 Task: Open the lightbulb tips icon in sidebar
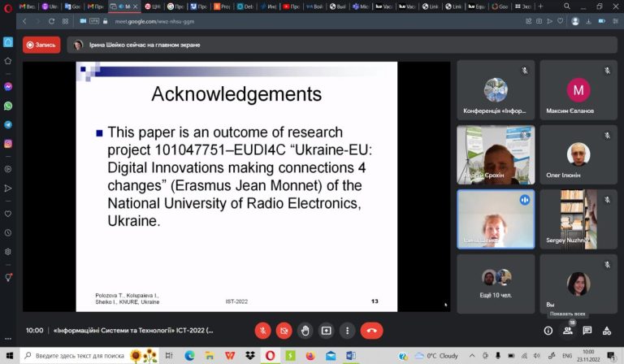[8, 277]
